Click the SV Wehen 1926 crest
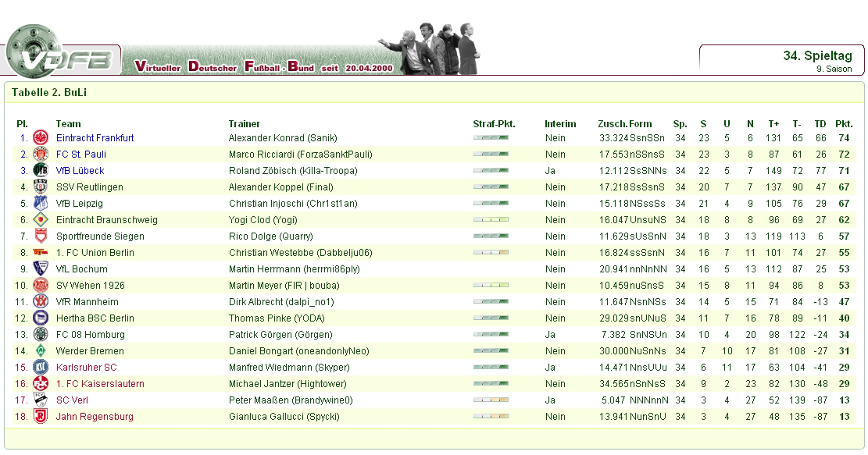 41,286
